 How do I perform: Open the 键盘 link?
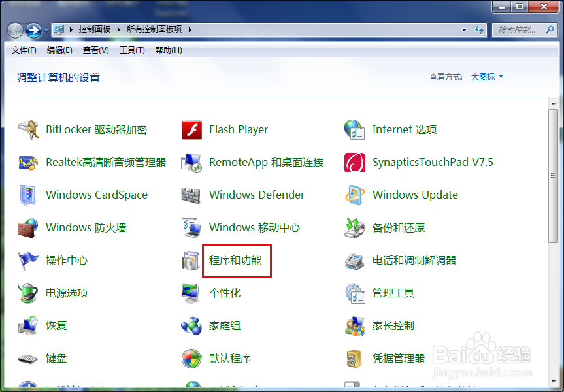56,359
